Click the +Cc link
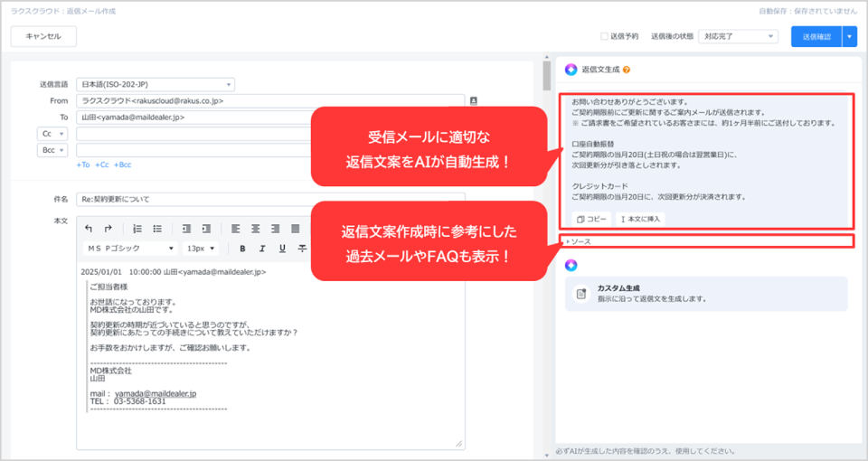Screen dimensions: 868x461 (x=102, y=165)
